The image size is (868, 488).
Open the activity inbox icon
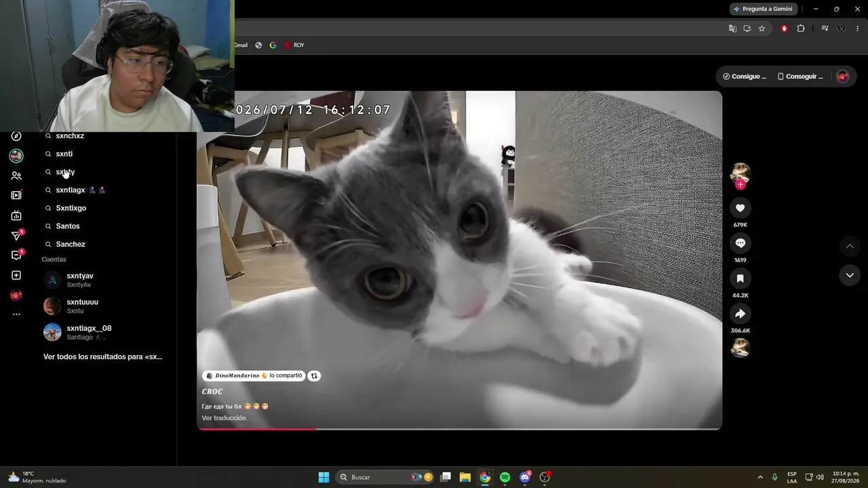pyautogui.click(x=16, y=256)
